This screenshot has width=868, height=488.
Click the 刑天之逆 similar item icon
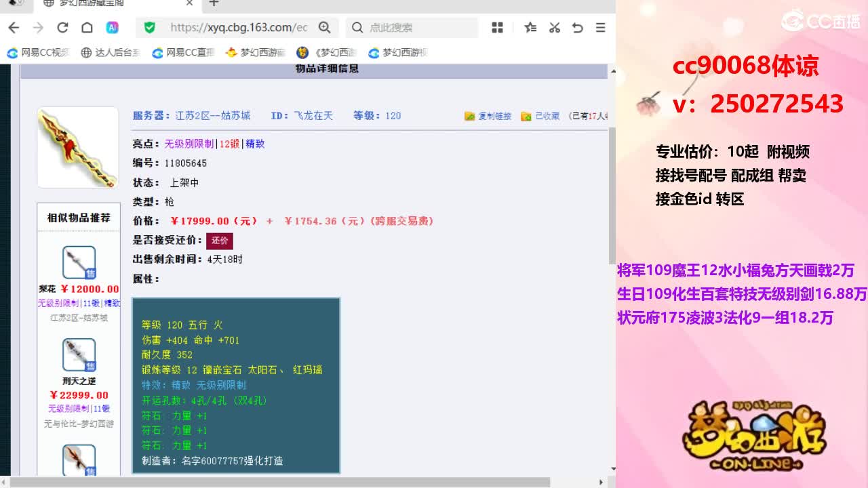pyautogui.click(x=79, y=355)
